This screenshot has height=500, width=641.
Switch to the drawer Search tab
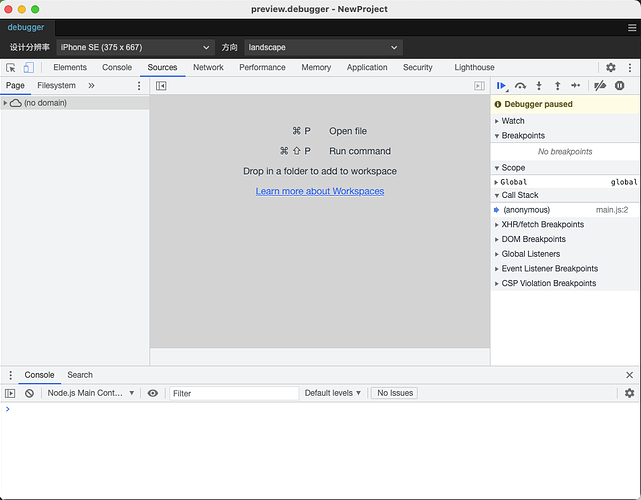80,375
